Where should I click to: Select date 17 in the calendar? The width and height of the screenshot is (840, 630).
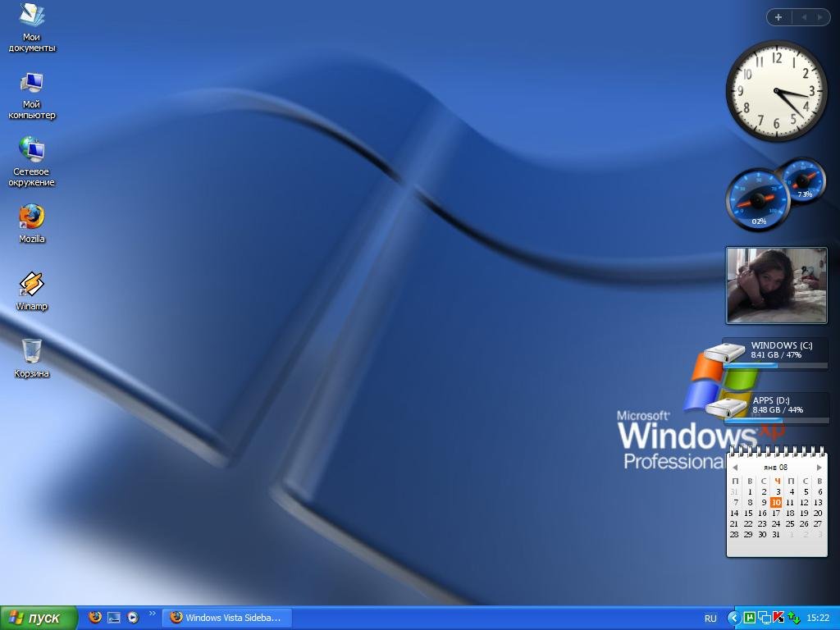pos(776,514)
